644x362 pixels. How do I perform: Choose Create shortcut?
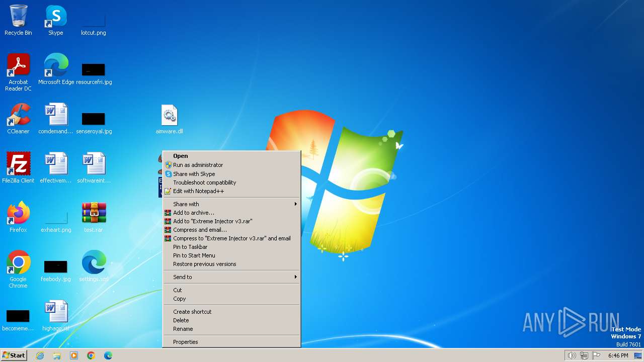(x=231, y=312)
